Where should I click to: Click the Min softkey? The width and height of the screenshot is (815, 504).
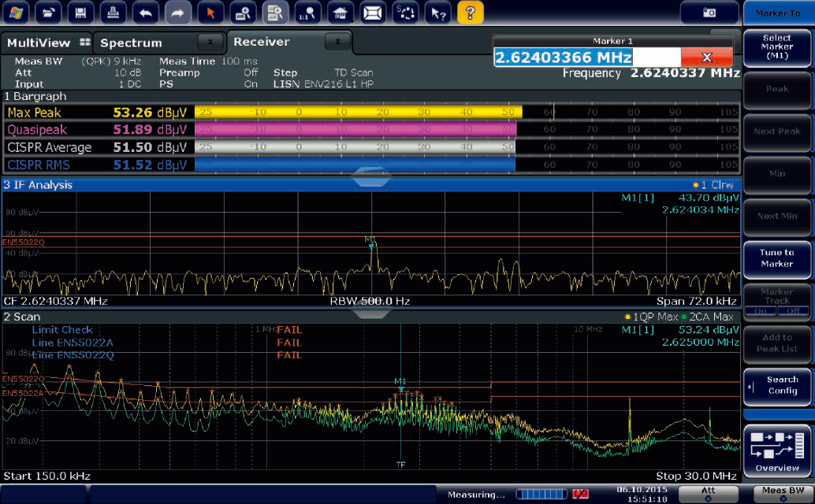[777, 174]
